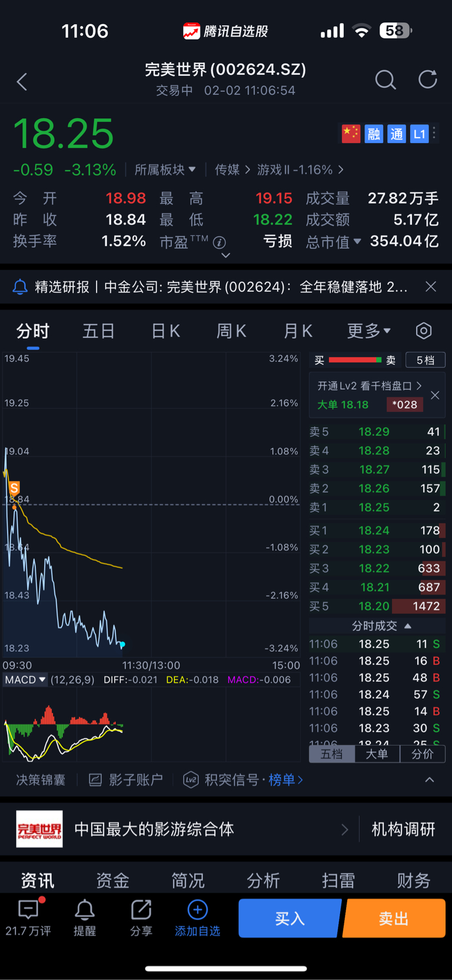Open the 资讯 news tab
452x980 pixels.
tap(38, 881)
